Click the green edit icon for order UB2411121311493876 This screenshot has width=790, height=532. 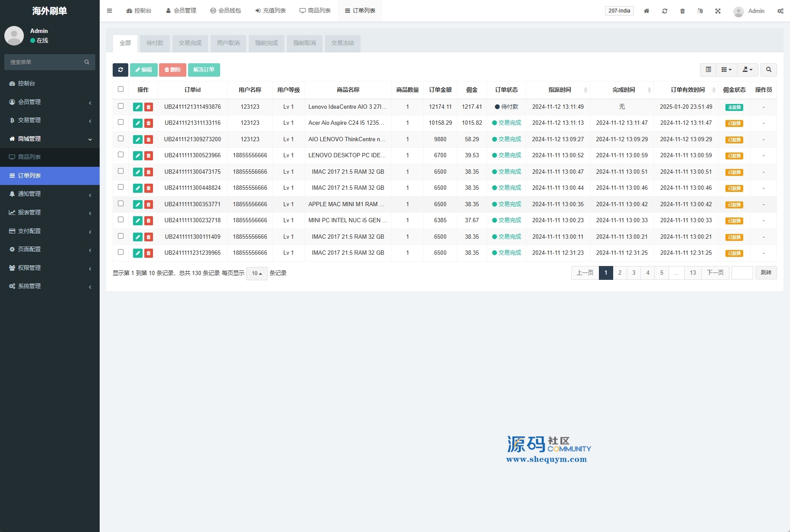point(138,107)
